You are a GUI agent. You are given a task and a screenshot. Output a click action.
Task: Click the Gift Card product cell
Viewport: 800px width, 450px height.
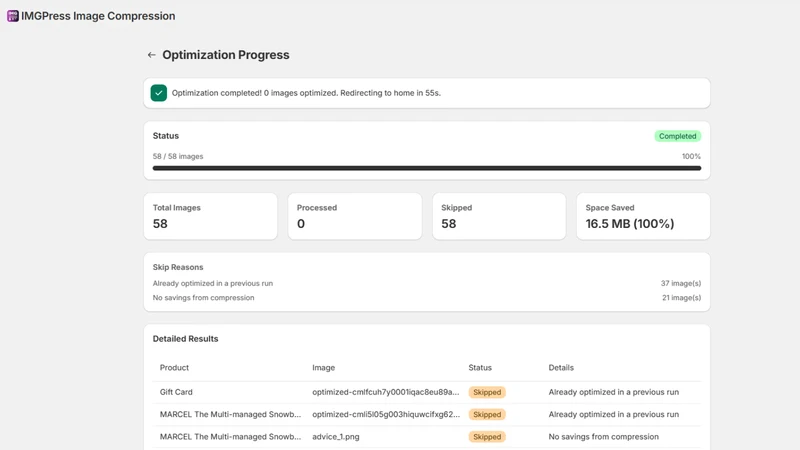coord(176,392)
